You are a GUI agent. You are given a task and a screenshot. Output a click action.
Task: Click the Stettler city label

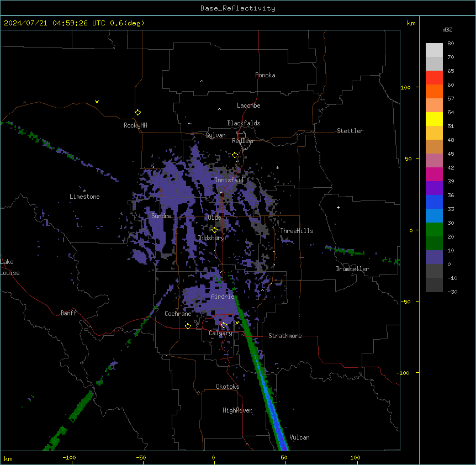(x=350, y=131)
